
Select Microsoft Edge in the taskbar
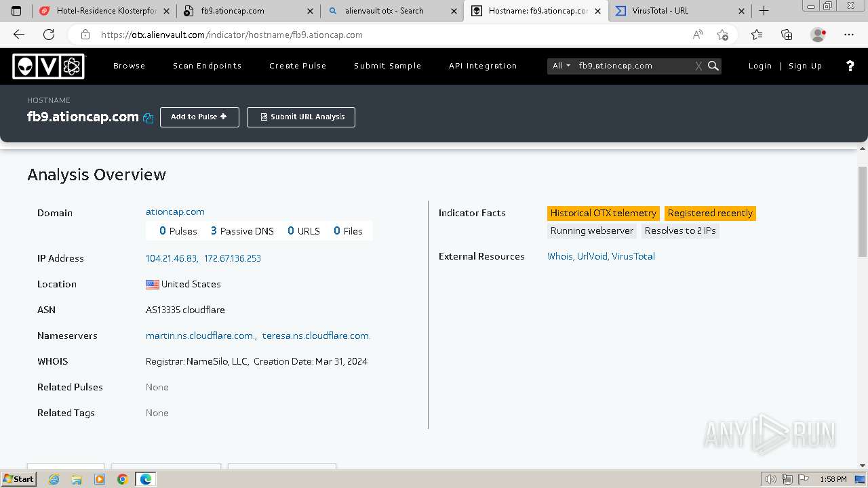[146, 479]
